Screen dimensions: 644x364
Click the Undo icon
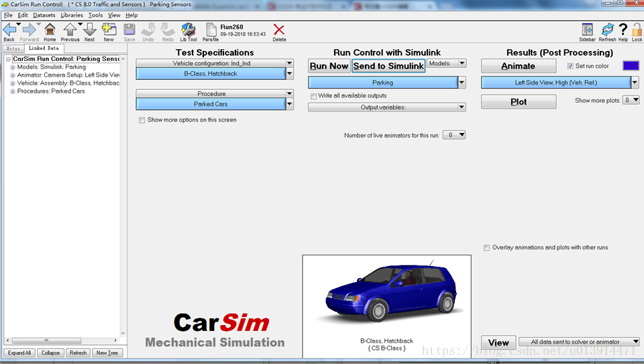148,30
